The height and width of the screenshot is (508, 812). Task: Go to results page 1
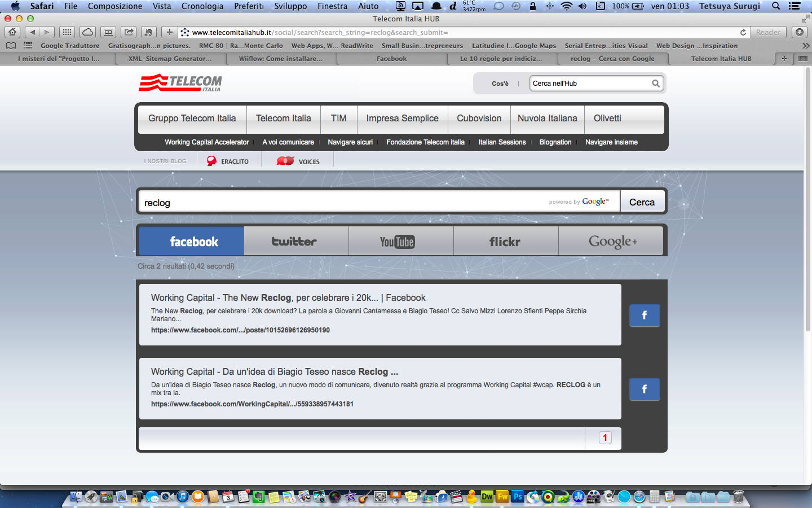tap(605, 438)
